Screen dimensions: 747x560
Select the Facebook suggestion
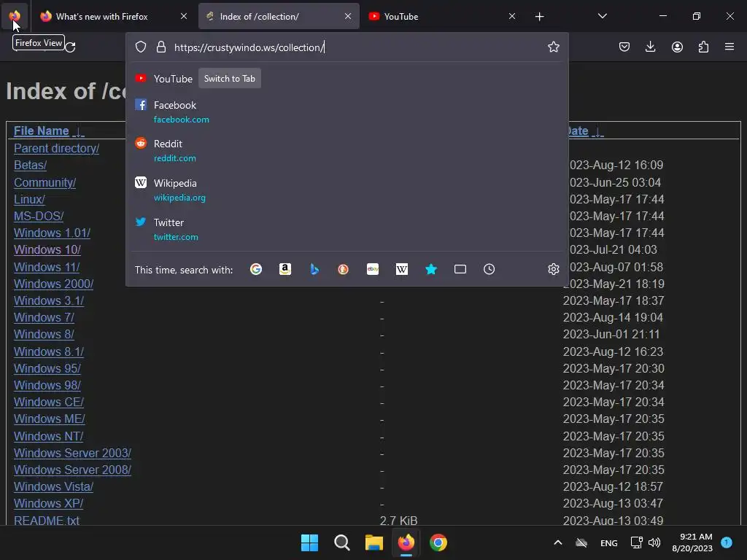[347, 112]
